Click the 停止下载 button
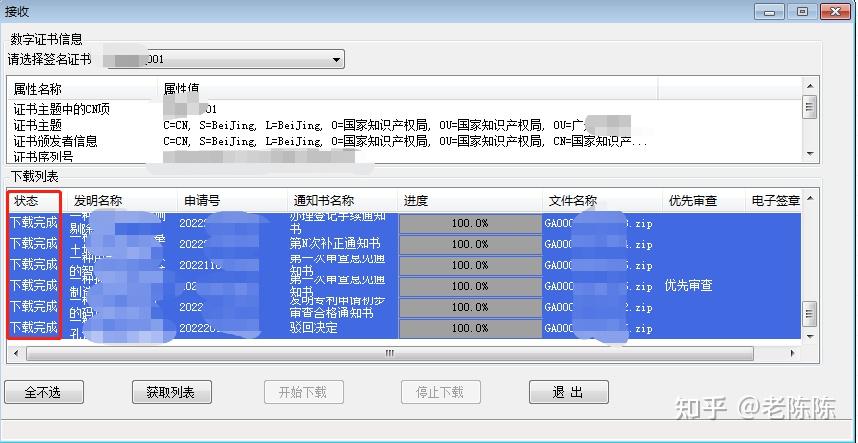The image size is (858, 443). [440, 392]
